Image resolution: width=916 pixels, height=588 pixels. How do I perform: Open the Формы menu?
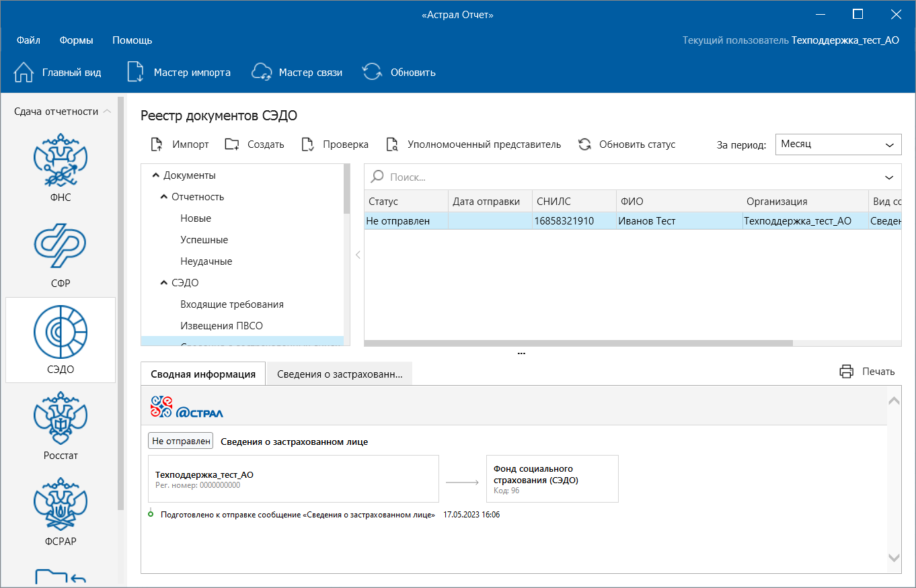(76, 40)
